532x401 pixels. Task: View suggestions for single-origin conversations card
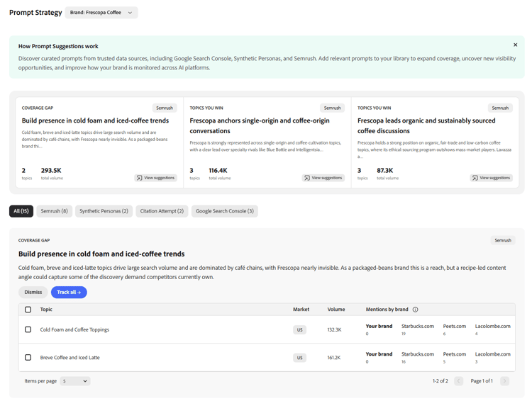pyautogui.click(x=323, y=178)
